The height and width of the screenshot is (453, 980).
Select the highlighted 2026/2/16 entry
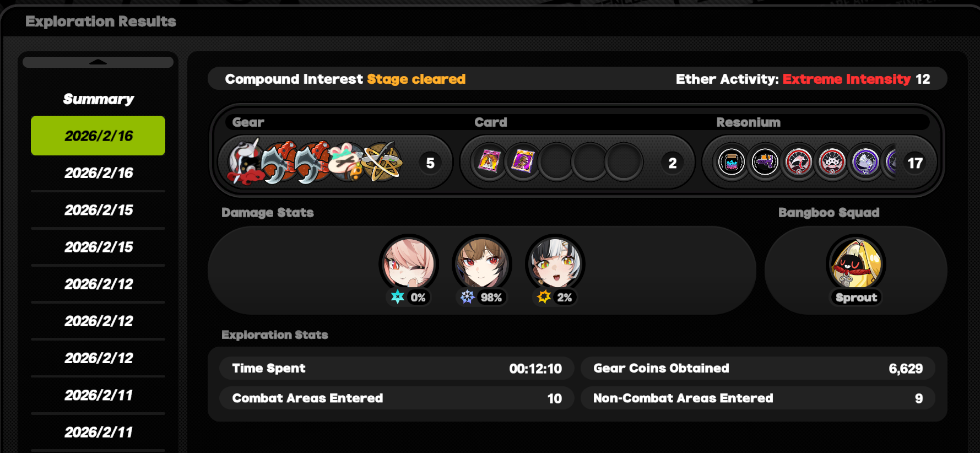pos(98,136)
